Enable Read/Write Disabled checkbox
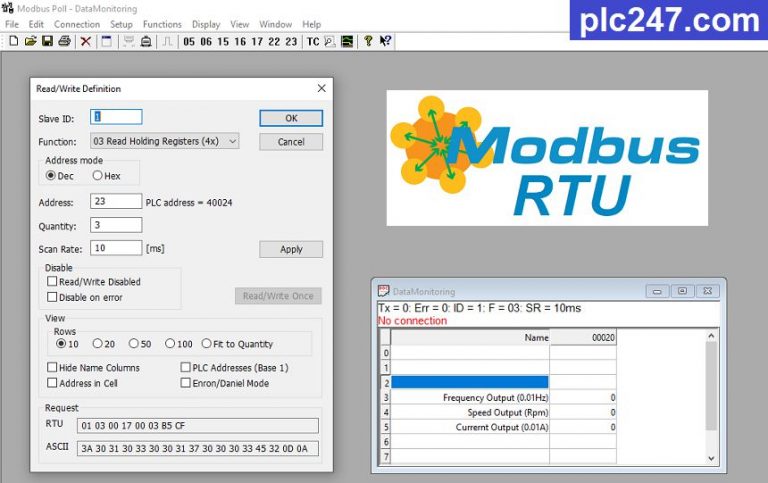This screenshot has height=483, width=768. pos(52,281)
